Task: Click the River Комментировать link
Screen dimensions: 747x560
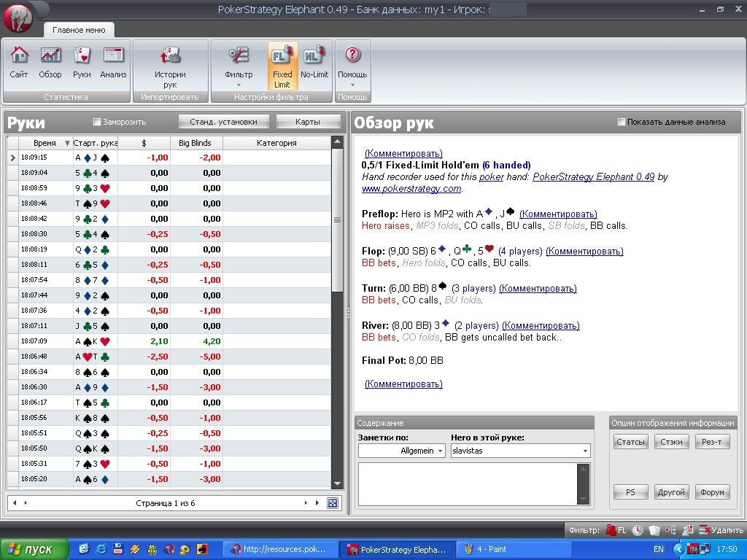Action: 541,326
